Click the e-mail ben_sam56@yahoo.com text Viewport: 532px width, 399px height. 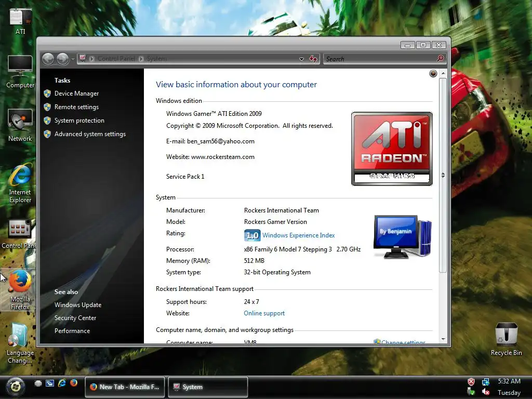(x=210, y=141)
